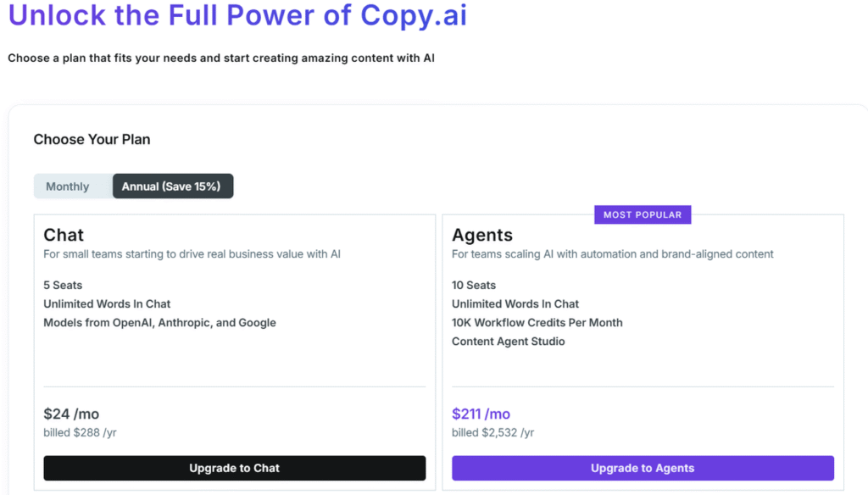Select the Chat plan heading
868x495 pixels.
[x=64, y=235]
